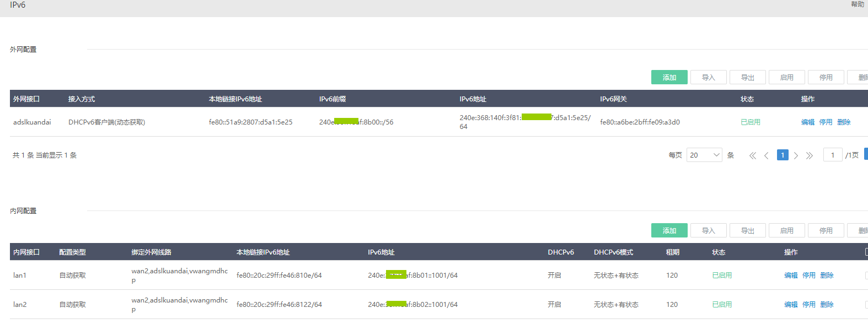Delete the lan1 entry via 删除 link
This screenshot has width=868, height=324.
click(x=827, y=275)
